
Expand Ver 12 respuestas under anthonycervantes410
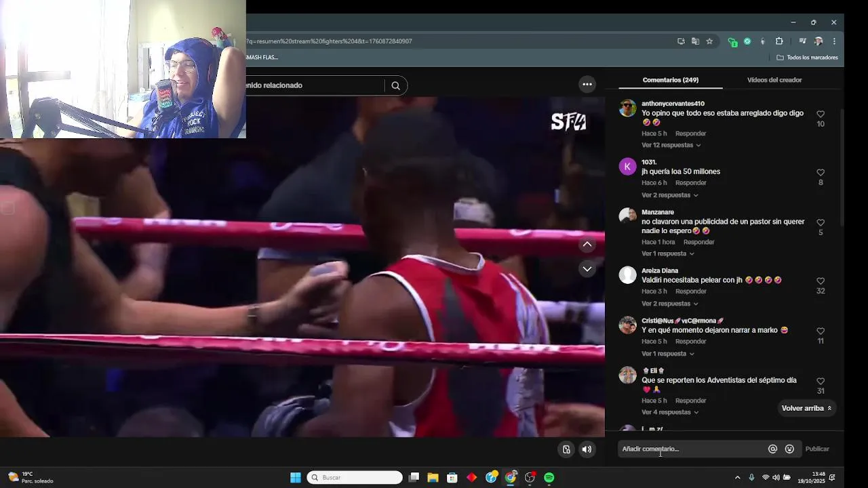671,145
